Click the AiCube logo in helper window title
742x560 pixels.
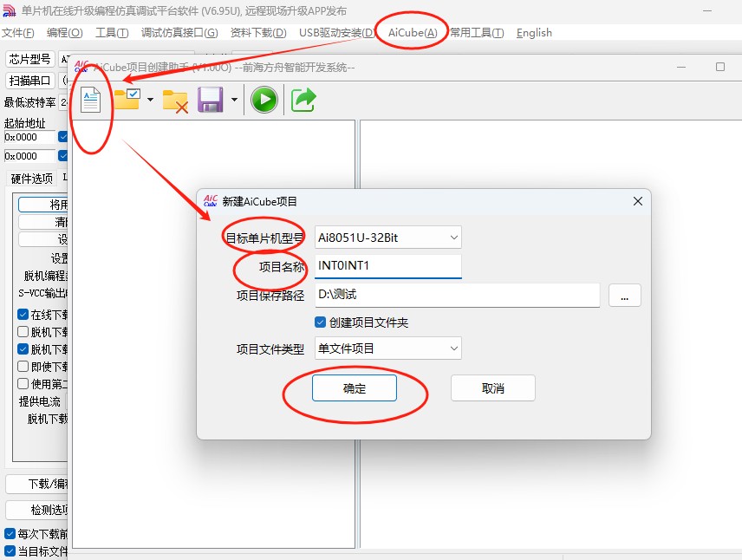(x=81, y=66)
